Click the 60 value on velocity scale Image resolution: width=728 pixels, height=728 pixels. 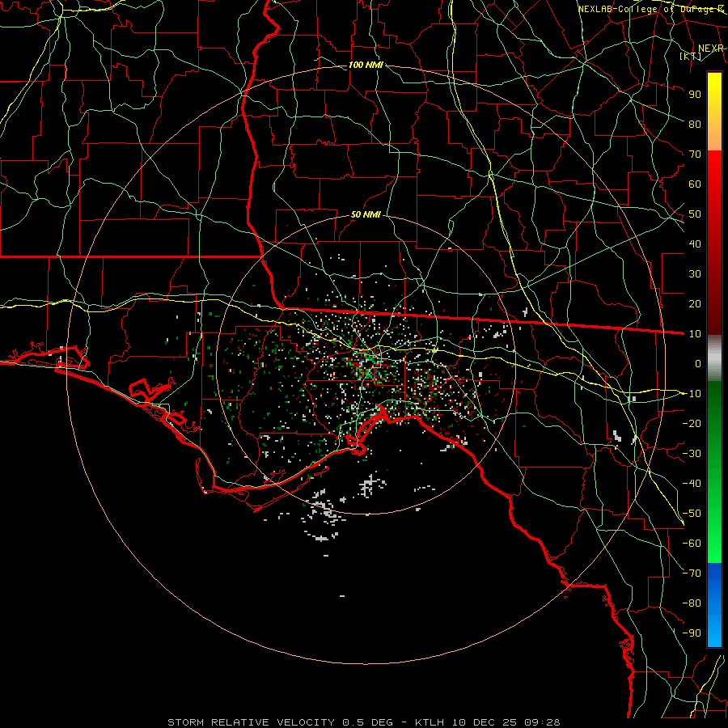[695, 184]
